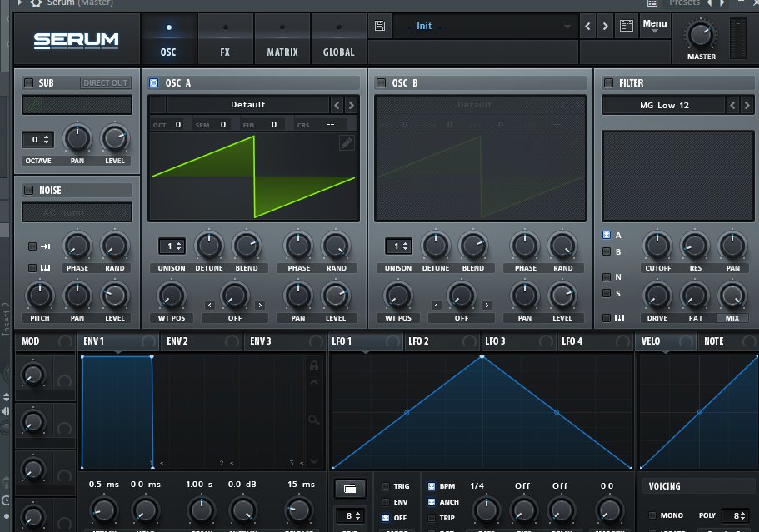Switch to the GLOBAL tab

pos(339,40)
